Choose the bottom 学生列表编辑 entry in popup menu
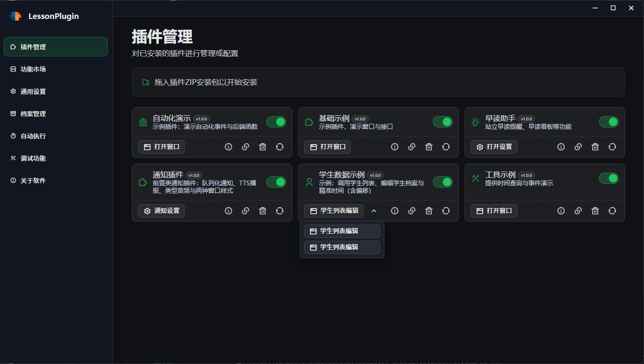The image size is (644, 364). coord(342,247)
